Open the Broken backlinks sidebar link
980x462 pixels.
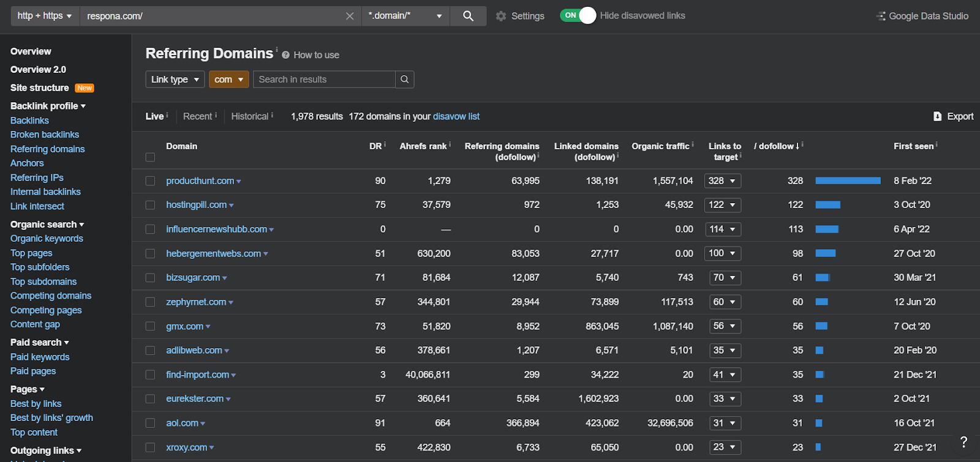tap(45, 135)
